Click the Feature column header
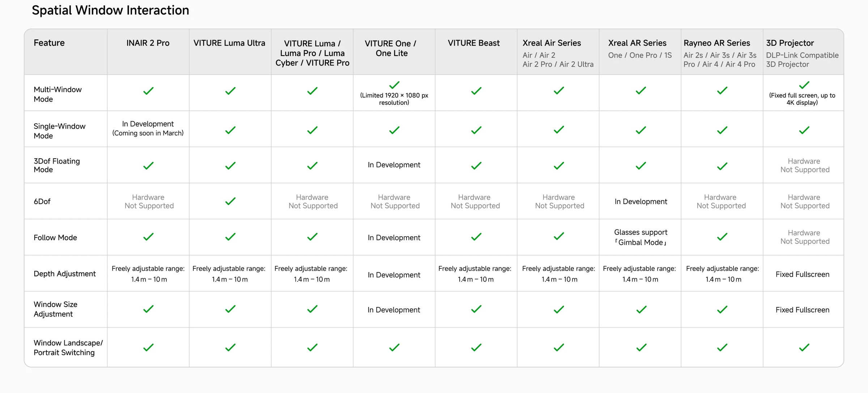Image resolution: width=868 pixels, height=393 pixels. (x=49, y=43)
